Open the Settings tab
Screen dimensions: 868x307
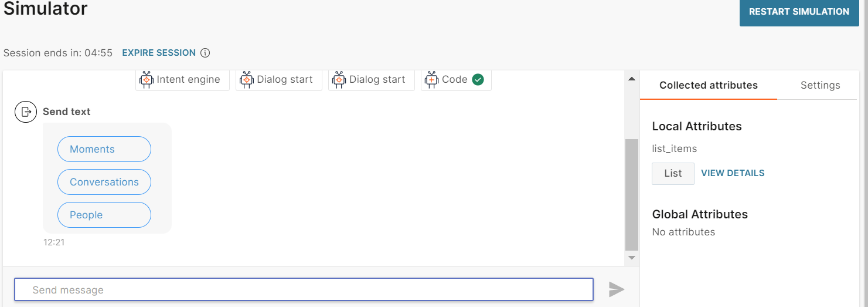point(820,85)
